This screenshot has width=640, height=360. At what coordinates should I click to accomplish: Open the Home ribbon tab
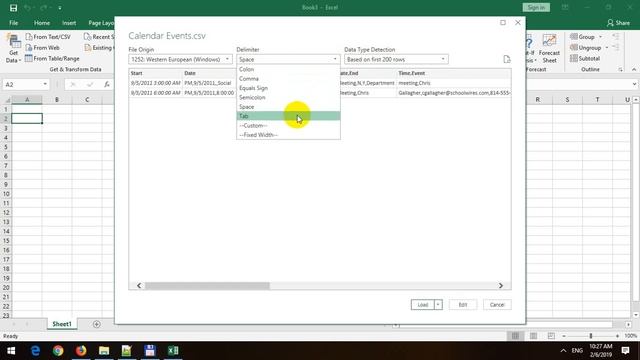42,23
